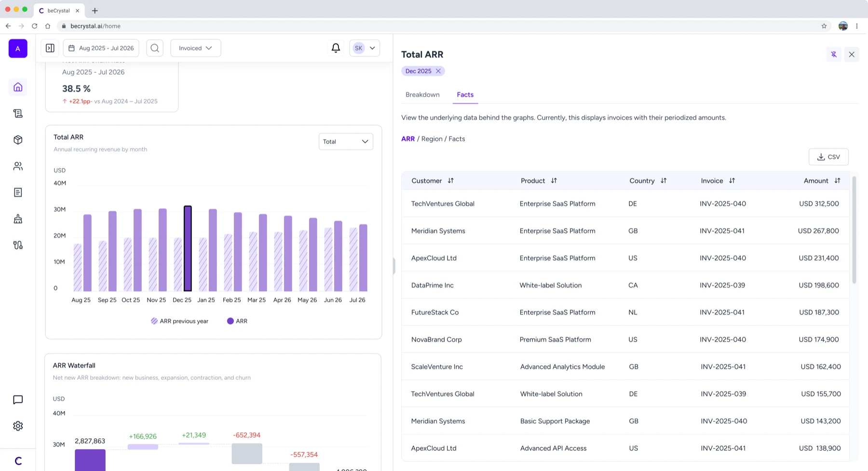868x471 pixels.
Task: Click TechVentures Global row with INV-2025-040
Action: coord(625,204)
